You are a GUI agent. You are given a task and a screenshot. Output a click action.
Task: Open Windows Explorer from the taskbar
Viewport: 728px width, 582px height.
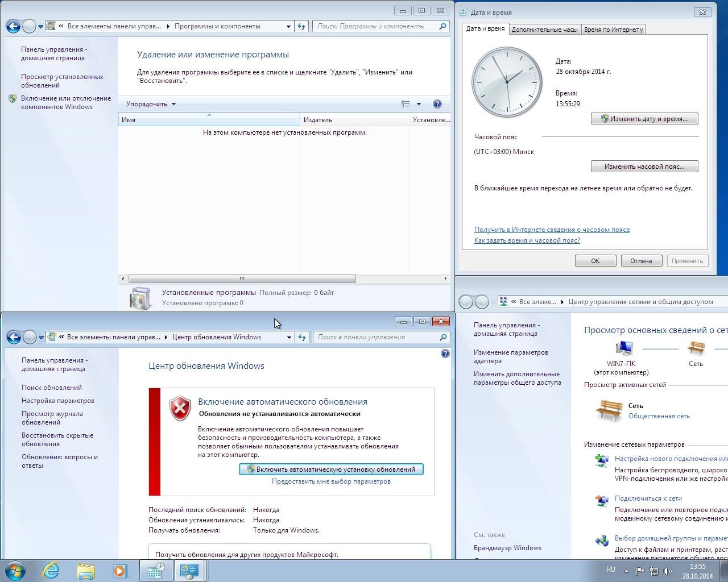(x=86, y=571)
